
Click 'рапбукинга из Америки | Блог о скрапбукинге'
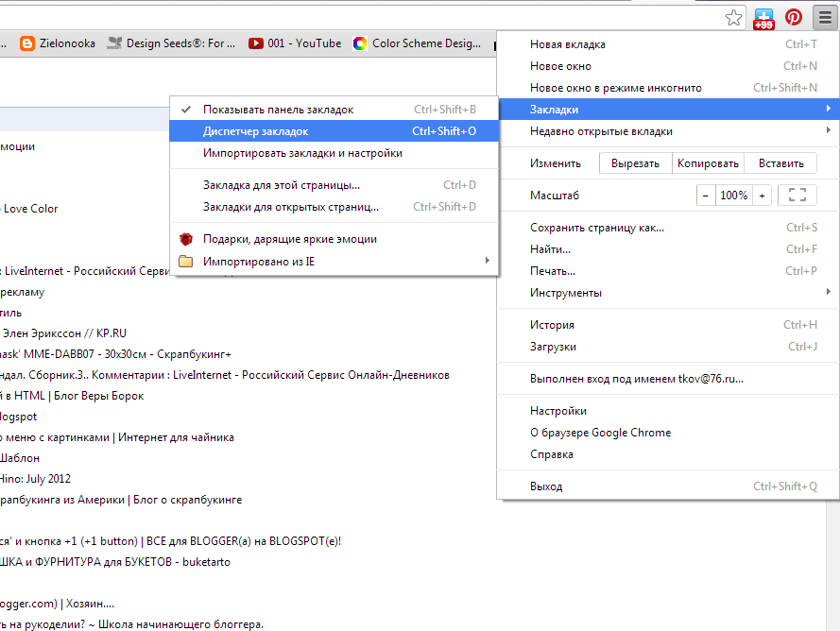pyautogui.click(x=121, y=500)
